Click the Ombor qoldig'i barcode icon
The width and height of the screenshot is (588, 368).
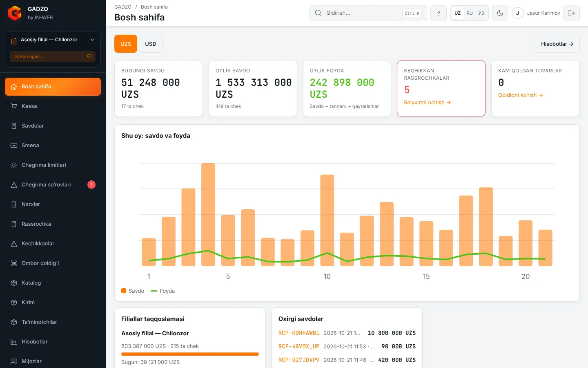pos(14,263)
